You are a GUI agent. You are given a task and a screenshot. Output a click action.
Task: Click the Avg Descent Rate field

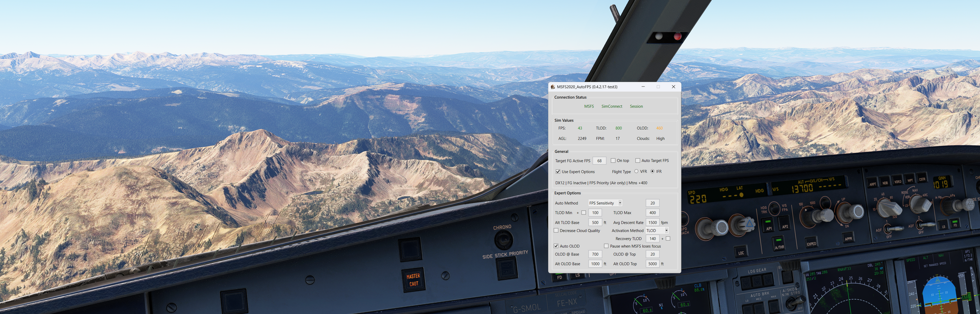653,223
